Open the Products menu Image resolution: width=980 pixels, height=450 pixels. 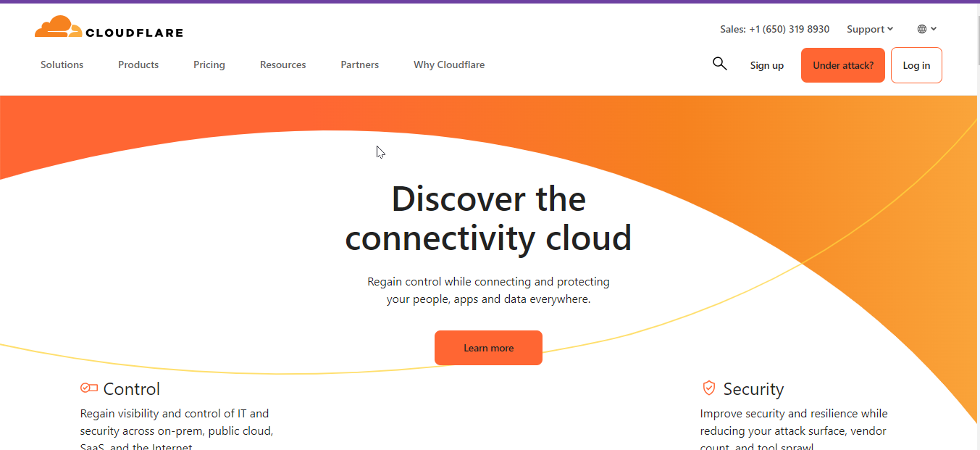click(138, 64)
